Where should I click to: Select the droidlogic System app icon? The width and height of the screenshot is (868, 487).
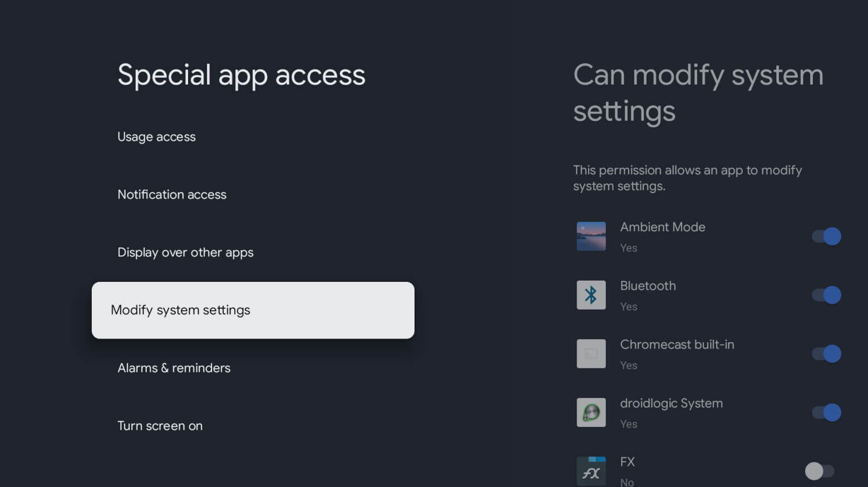click(591, 412)
